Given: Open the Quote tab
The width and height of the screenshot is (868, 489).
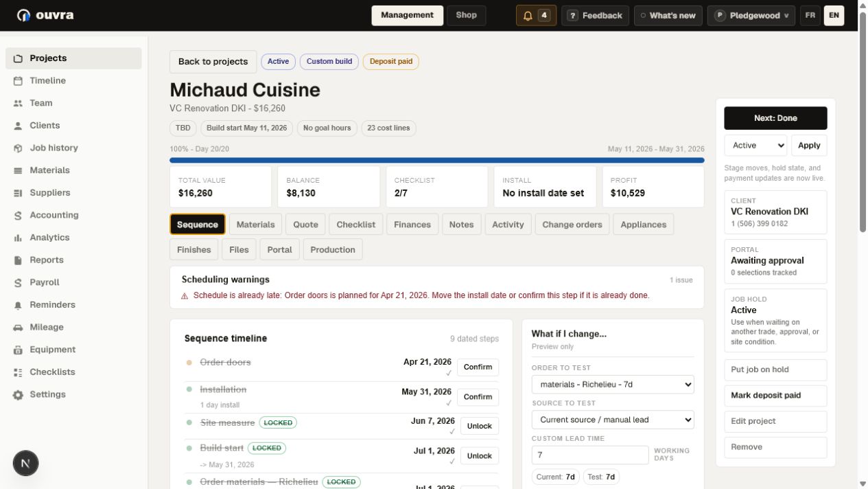Looking at the screenshot, I should click(x=306, y=225).
